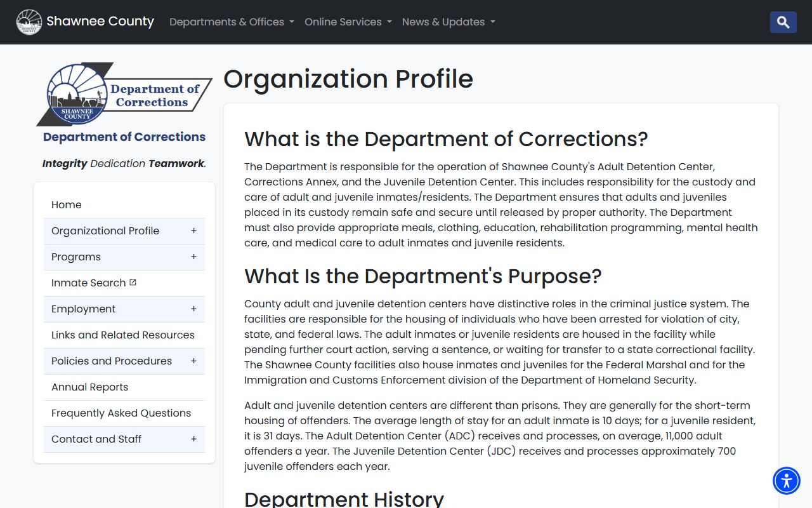Click the Department of Corrections logo image
This screenshot has width=812, height=508.
click(124, 94)
